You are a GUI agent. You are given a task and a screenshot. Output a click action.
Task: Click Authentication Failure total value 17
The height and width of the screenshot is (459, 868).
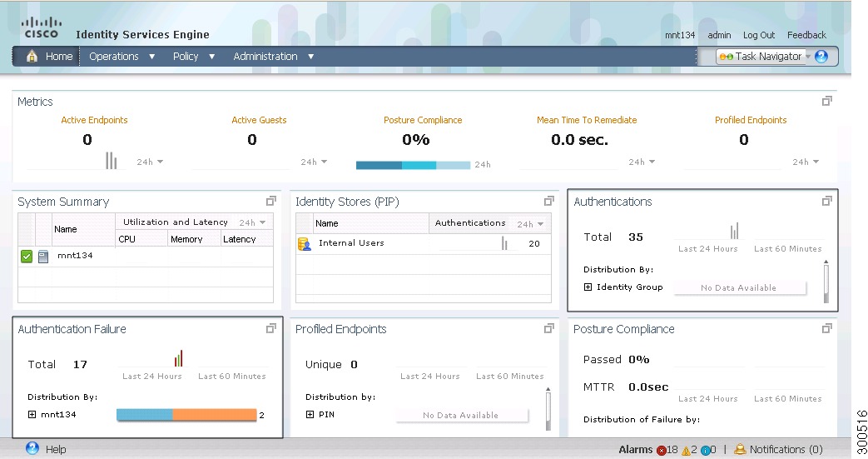(x=80, y=364)
